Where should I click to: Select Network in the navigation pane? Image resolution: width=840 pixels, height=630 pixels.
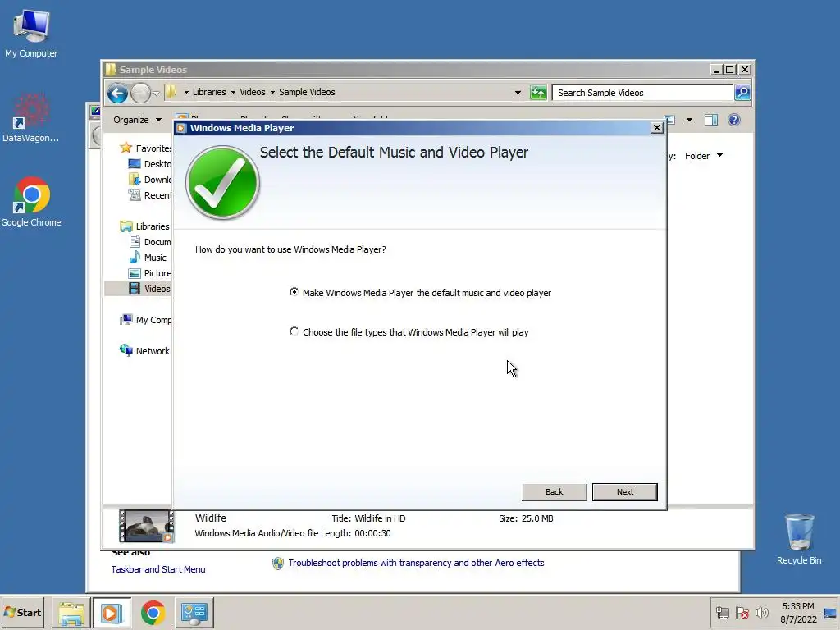(x=144, y=351)
